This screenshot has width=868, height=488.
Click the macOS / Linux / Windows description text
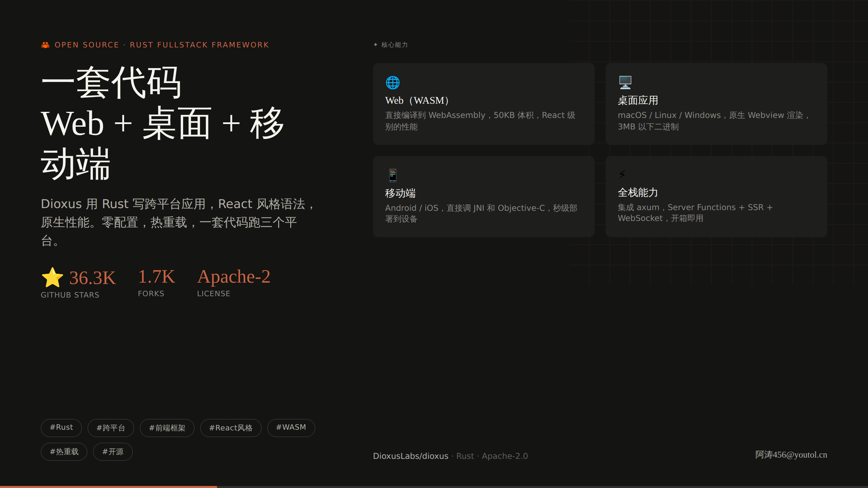click(713, 121)
